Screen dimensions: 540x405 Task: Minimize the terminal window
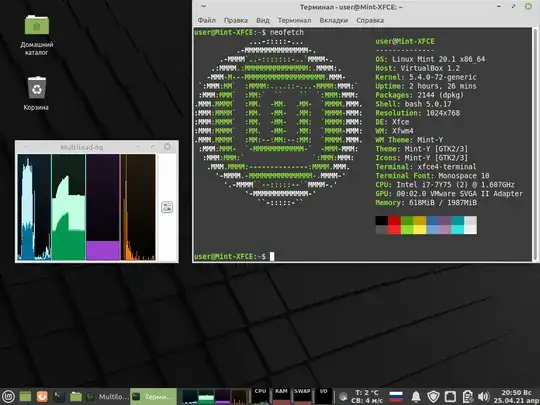click(x=499, y=7)
